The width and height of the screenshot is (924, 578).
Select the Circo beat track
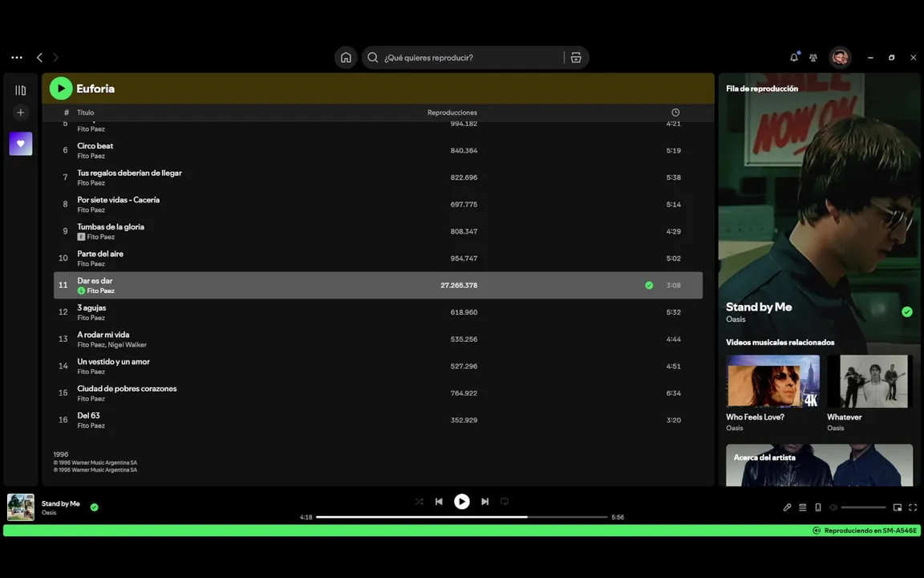(378, 150)
